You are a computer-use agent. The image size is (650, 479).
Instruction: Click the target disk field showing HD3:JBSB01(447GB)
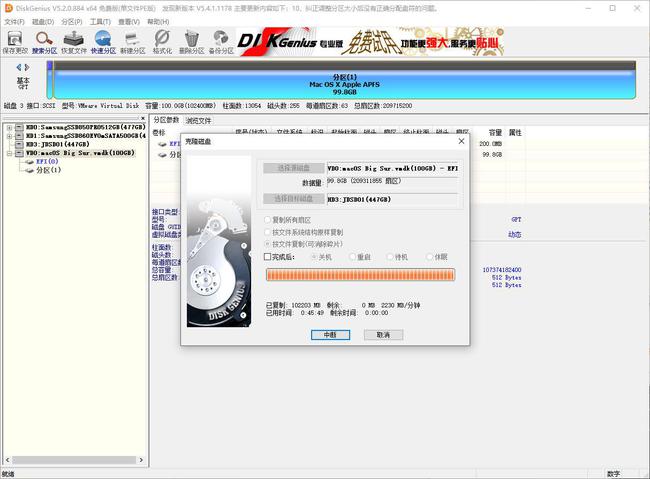click(393, 199)
